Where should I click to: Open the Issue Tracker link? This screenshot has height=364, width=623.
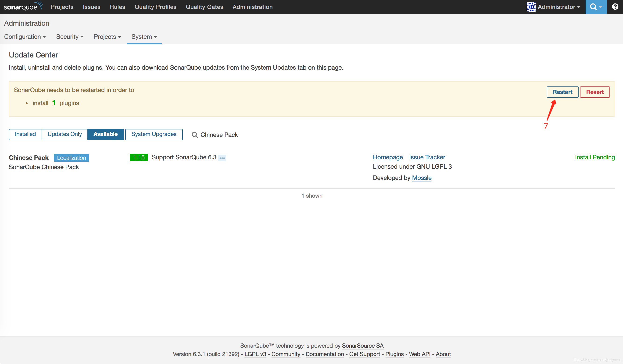[427, 157]
